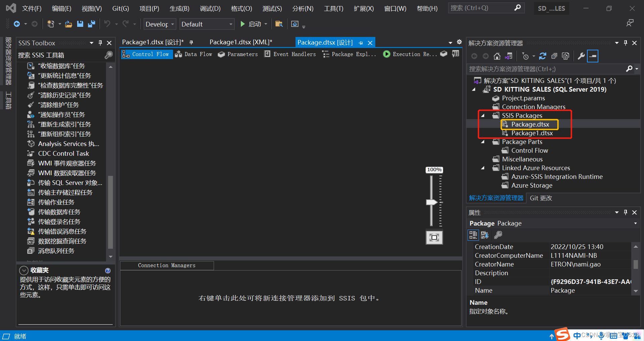Click the show all files icon
Screen dimensions: 644x341
[x=566, y=56]
